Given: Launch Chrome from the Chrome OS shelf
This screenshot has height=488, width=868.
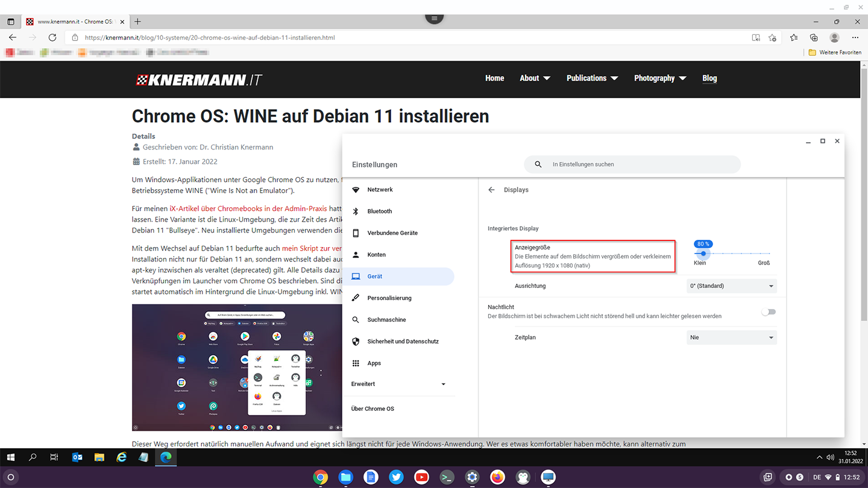Looking at the screenshot, I should (x=321, y=477).
